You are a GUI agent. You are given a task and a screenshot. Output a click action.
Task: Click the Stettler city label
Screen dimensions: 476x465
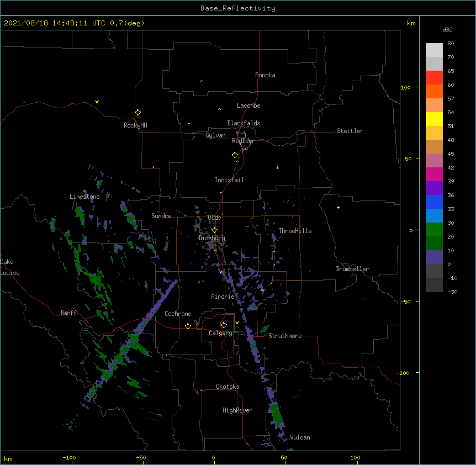[x=350, y=131]
